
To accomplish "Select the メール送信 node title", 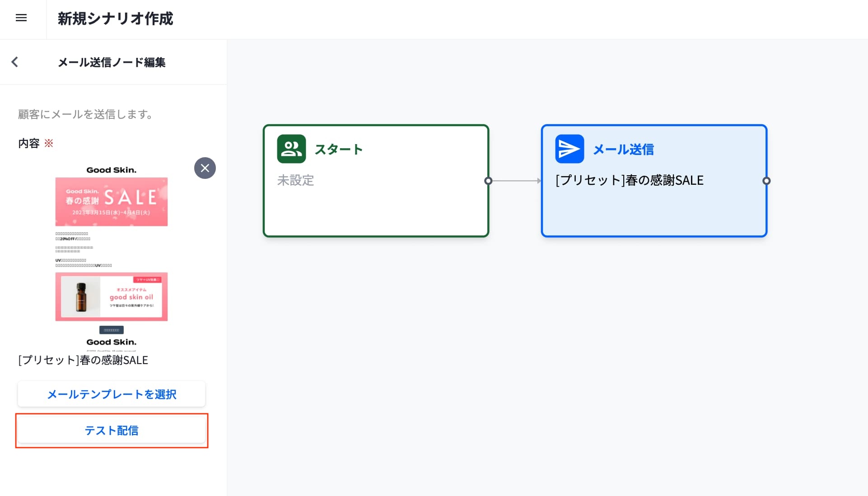I will click(x=623, y=150).
